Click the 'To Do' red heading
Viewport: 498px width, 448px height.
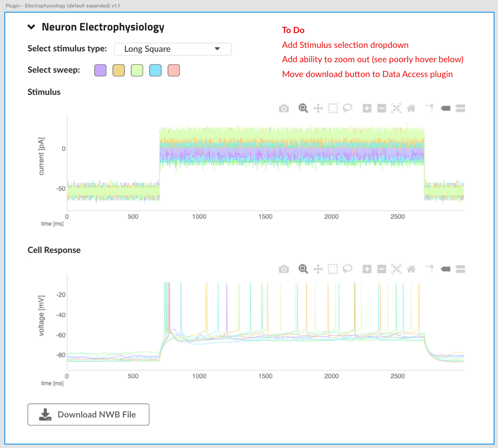pos(293,30)
